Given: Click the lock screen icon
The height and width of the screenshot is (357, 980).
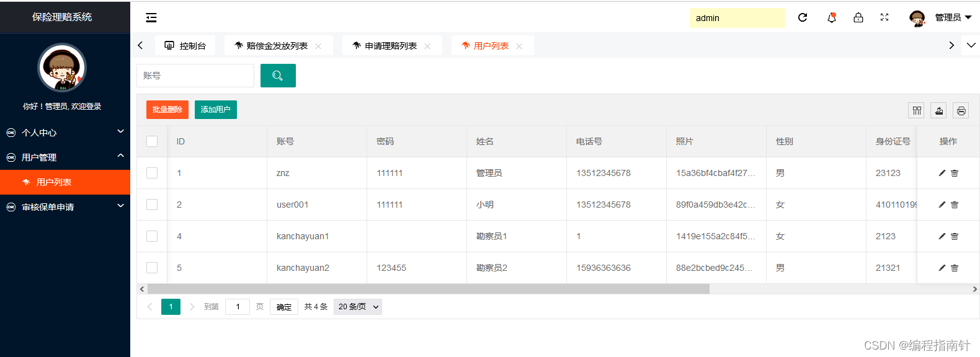Looking at the screenshot, I should coord(858,17).
